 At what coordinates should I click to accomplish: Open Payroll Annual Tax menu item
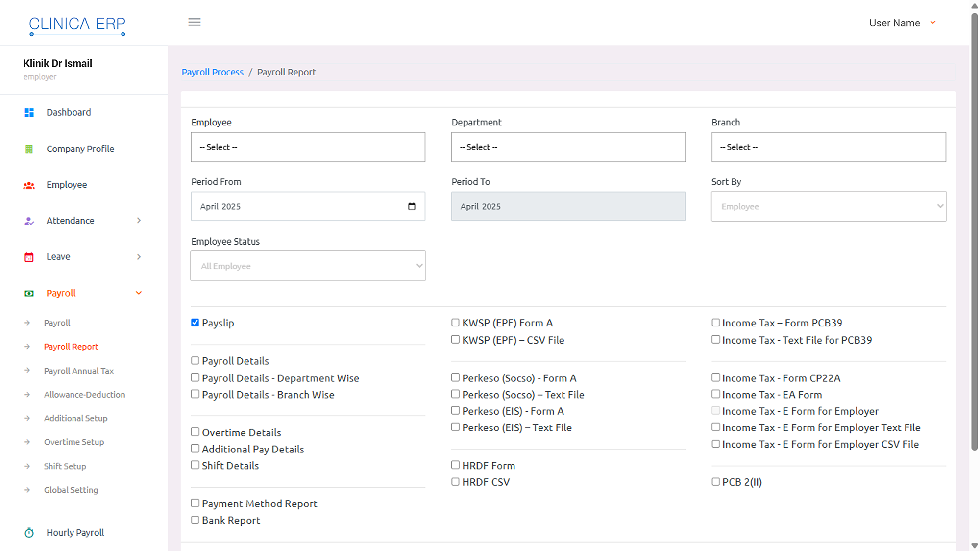click(x=79, y=371)
